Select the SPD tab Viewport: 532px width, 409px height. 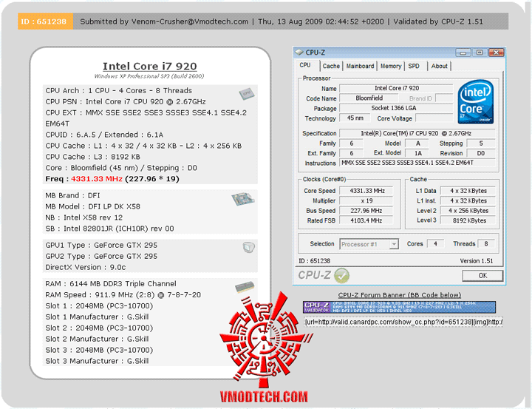[x=414, y=67]
